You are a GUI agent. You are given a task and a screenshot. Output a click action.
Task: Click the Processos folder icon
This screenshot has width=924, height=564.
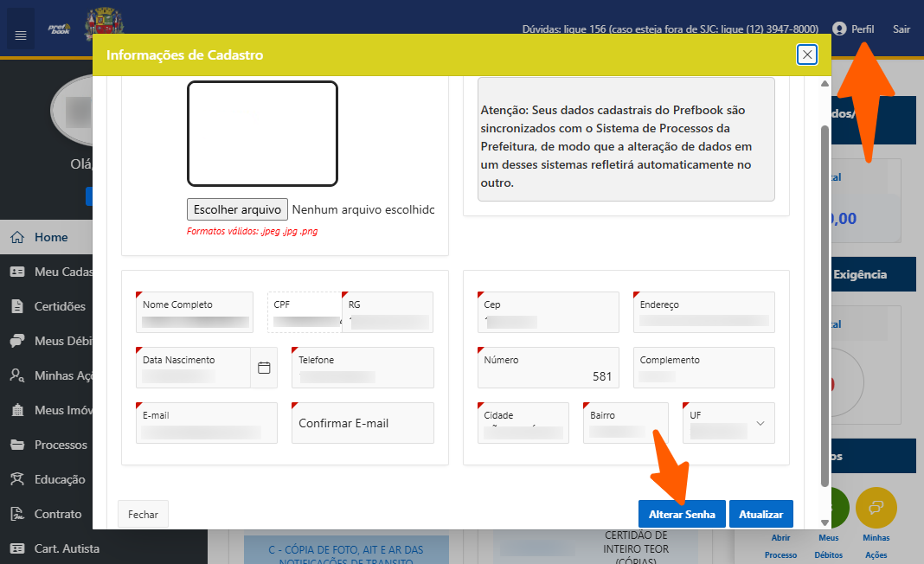click(17, 445)
